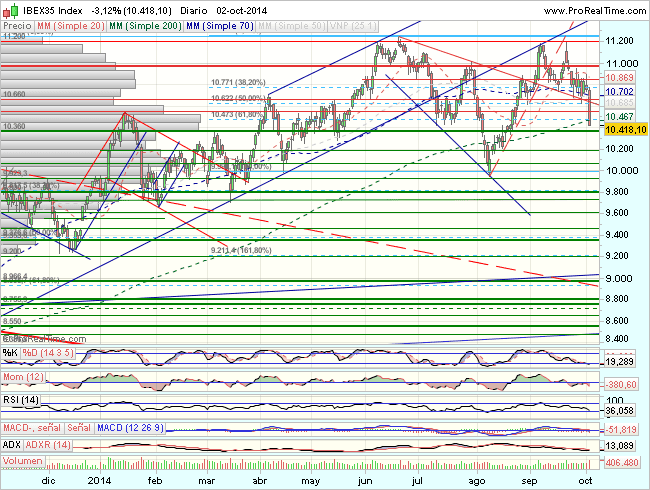Click the 11.000 price axis label

click(622, 63)
